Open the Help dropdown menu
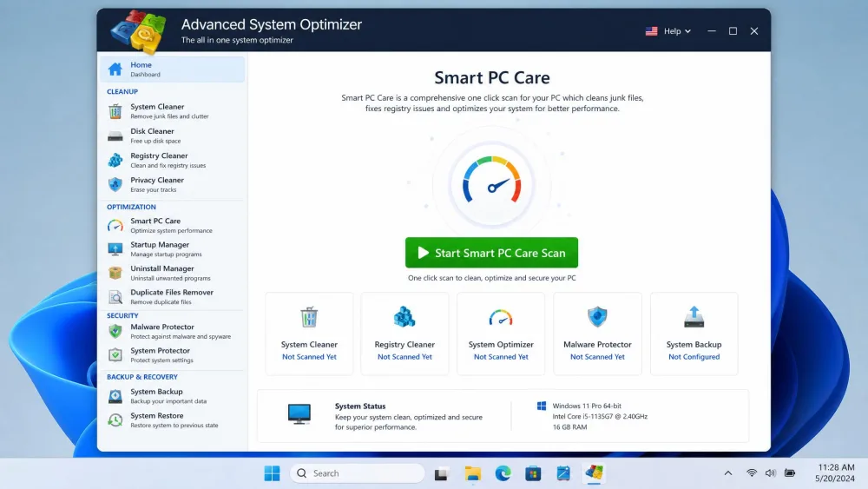The image size is (868, 489). pos(677,31)
